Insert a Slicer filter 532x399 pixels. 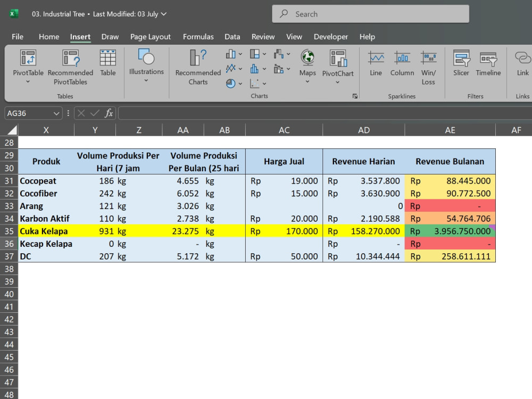461,63
